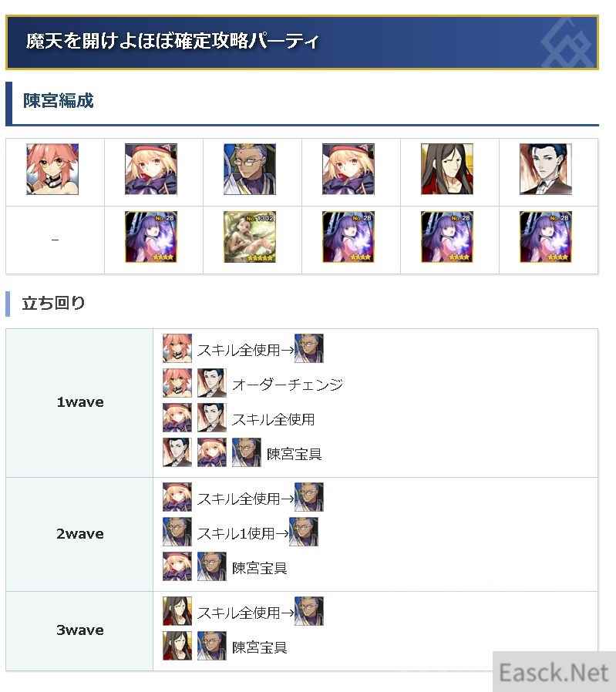Select the blonde red-hat servant in fourth column
Screen dimensions: 616x692
[348, 169]
